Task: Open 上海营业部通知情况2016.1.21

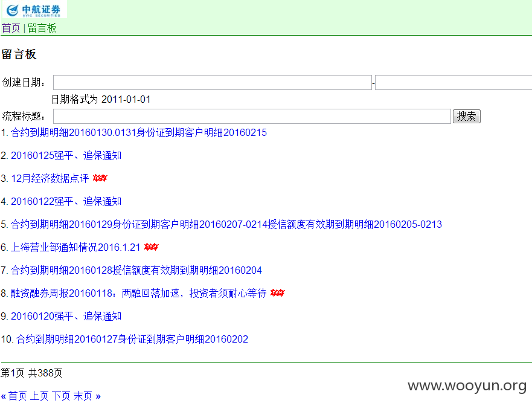Action: (x=75, y=247)
